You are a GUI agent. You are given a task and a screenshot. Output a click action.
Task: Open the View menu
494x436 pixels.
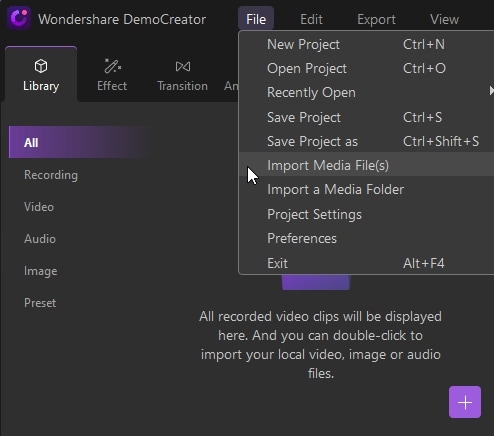click(x=444, y=19)
